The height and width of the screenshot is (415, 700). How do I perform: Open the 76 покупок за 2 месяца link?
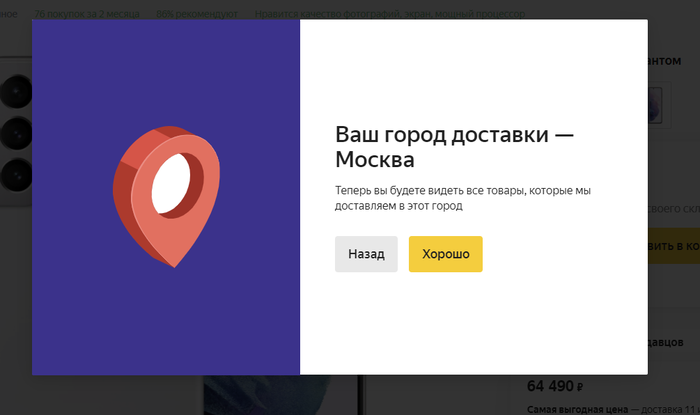click(87, 14)
